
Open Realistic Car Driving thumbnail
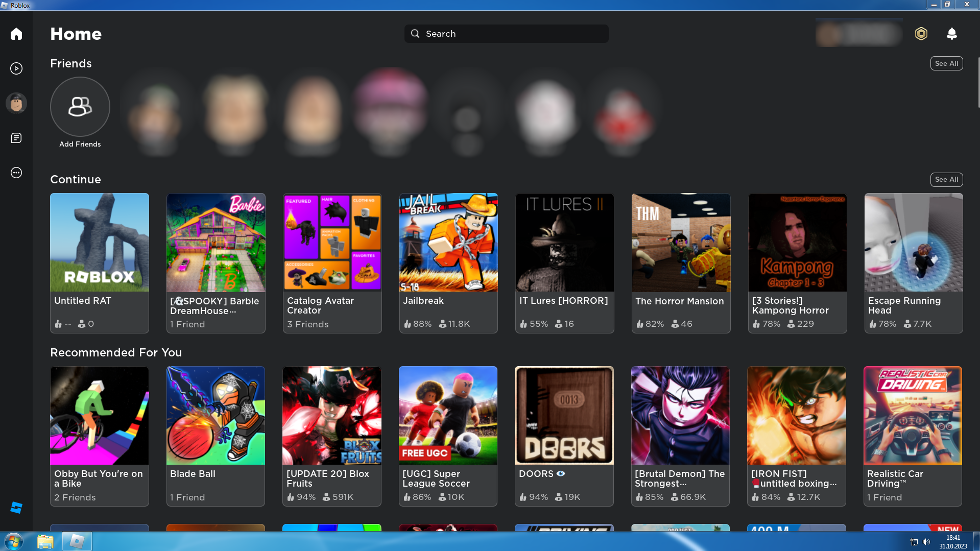(x=913, y=416)
